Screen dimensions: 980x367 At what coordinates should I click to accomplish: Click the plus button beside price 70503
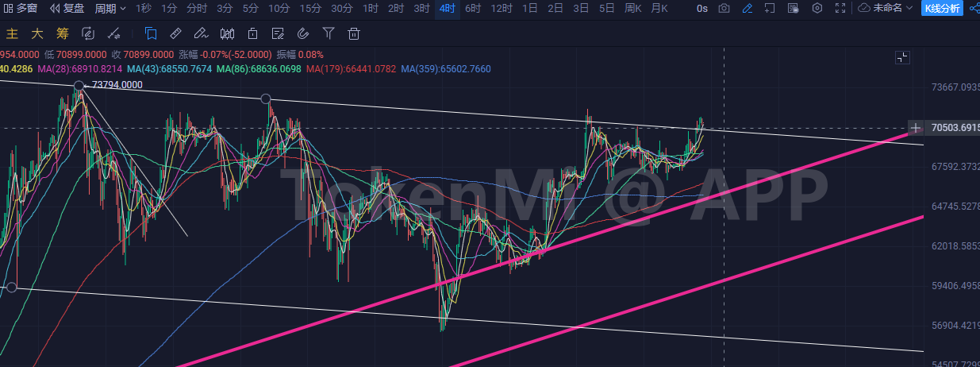[916, 128]
